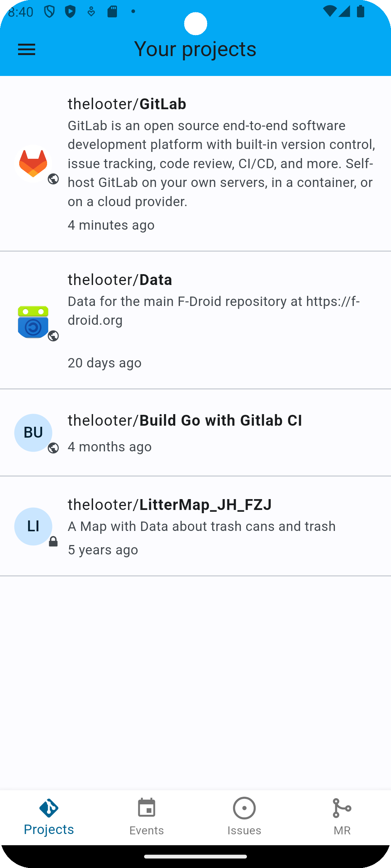Tap the LI project avatar circle
Image resolution: width=391 pixels, height=868 pixels.
tap(33, 526)
